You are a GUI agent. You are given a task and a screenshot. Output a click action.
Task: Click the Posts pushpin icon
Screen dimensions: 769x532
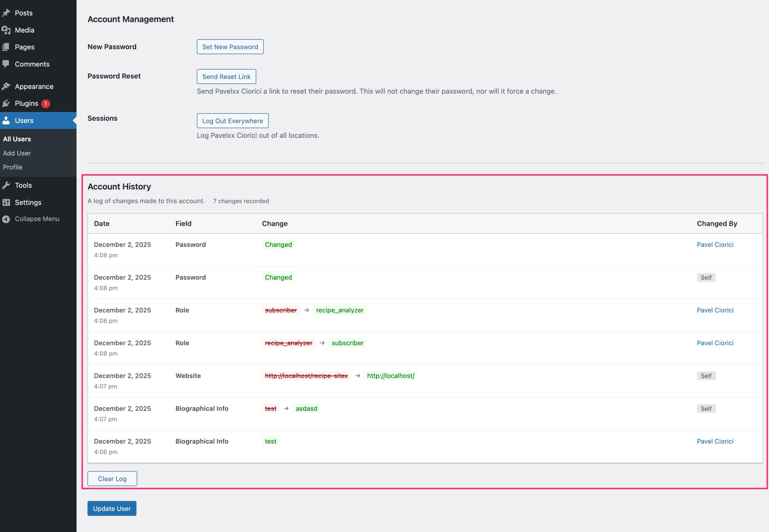pyautogui.click(x=6, y=13)
